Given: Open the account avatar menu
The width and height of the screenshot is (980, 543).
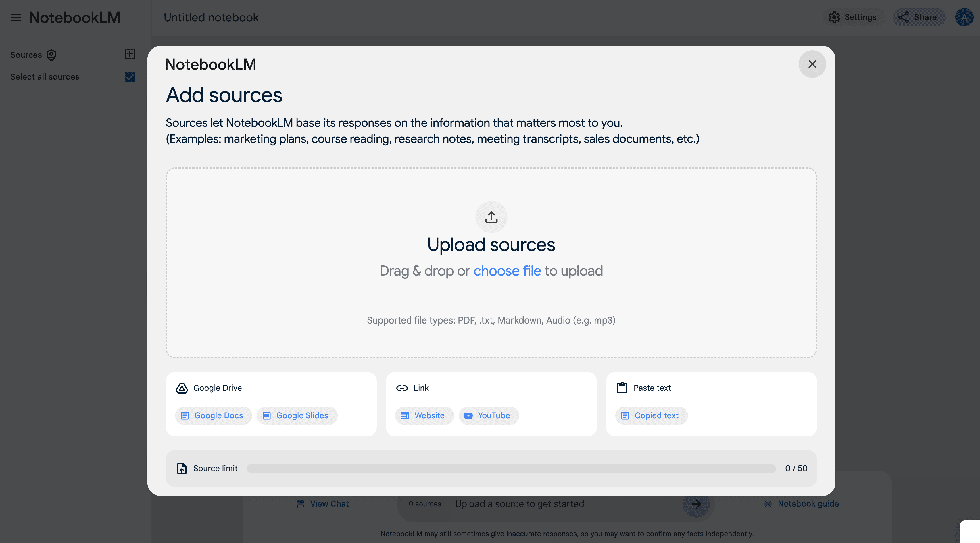Looking at the screenshot, I should 964,17.
